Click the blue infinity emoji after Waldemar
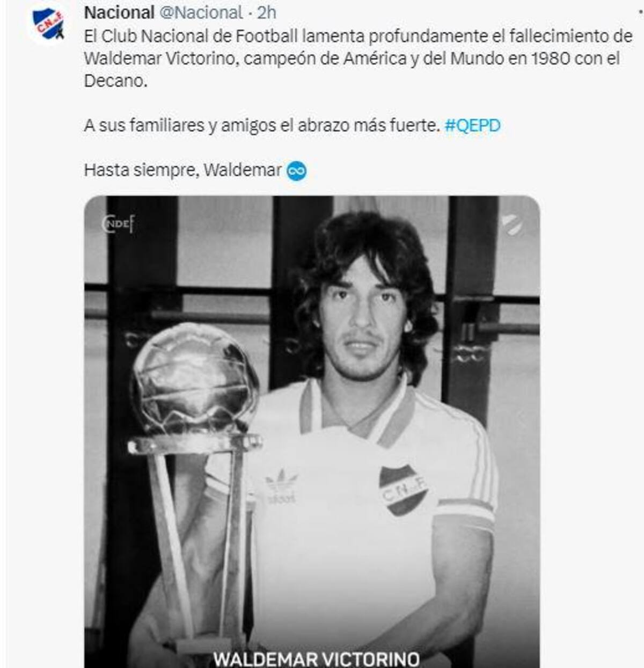644x668 pixels. 297,171
